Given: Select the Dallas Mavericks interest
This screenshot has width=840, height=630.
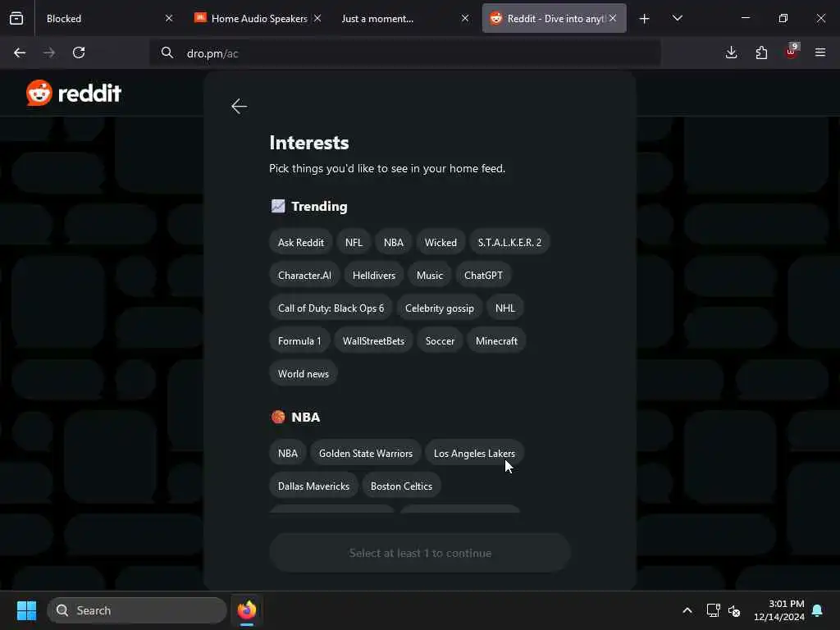Looking at the screenshot, I should [313, 486].
